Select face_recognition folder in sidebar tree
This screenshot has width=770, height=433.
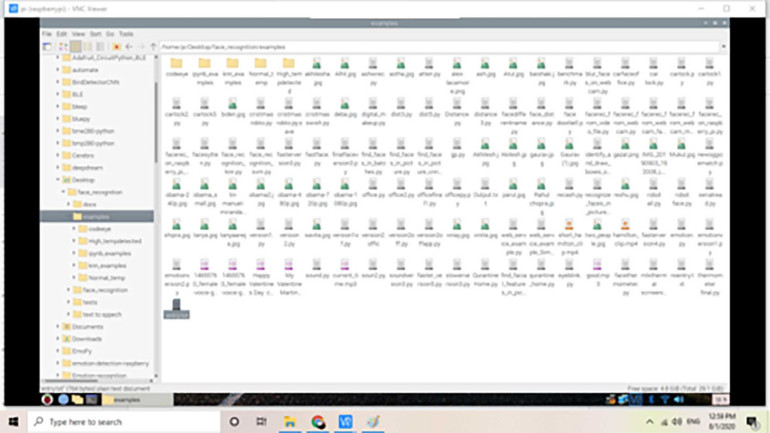tap(97, 191)
